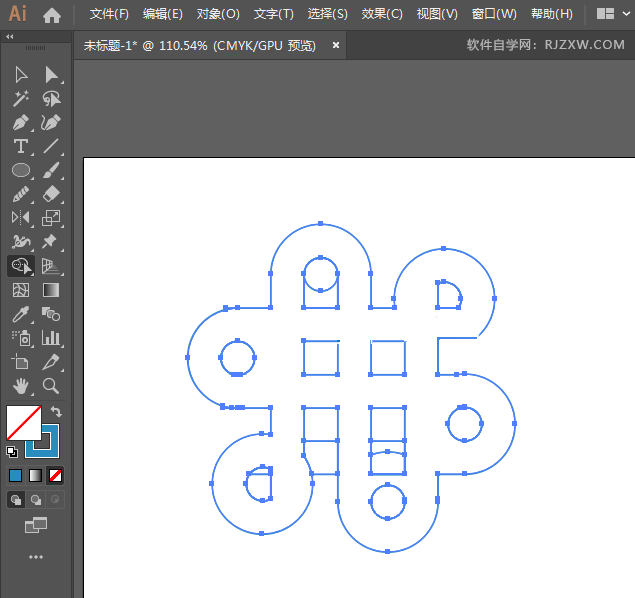Open the 效果(C) menu
Screen dimensions: 635x598
coord(381,15)
